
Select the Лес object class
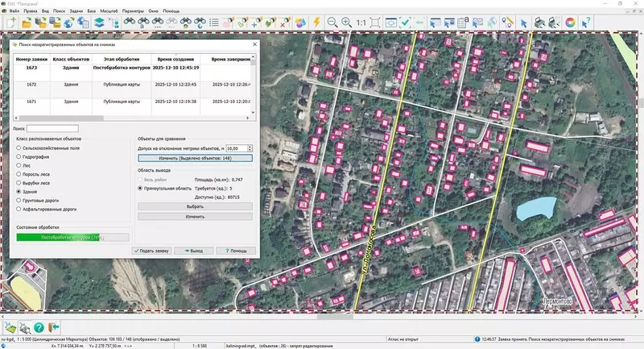click(x=19, y=165)
